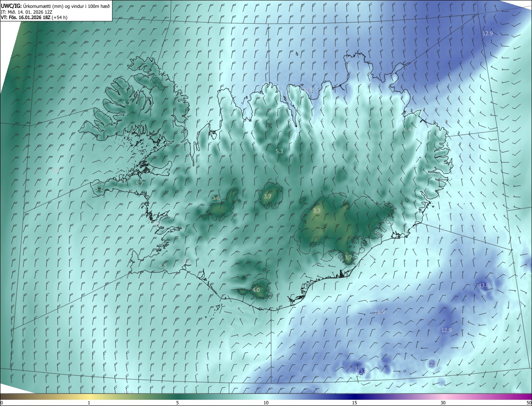
Task: Click the 5.3 value in north-central Iceland
Action: (279, 152)
